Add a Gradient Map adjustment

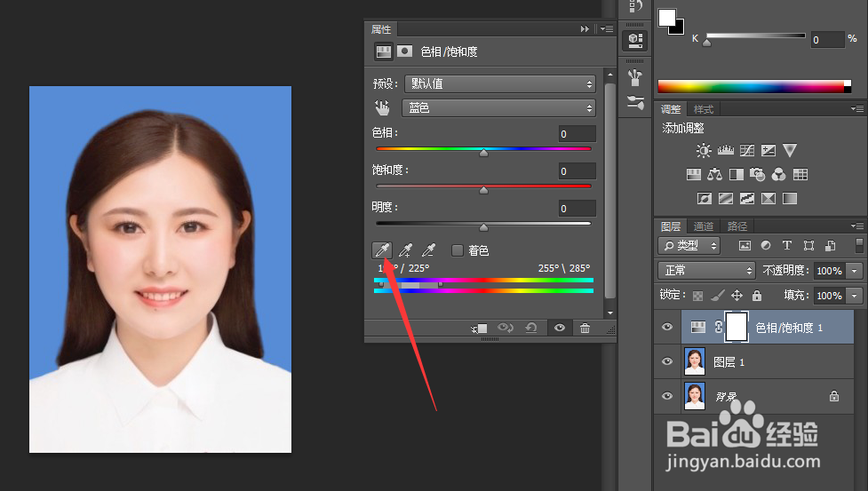[x=790, y=199]
